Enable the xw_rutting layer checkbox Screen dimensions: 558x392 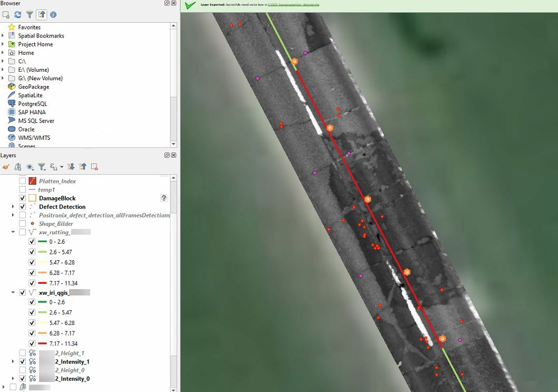click(23, 232)
